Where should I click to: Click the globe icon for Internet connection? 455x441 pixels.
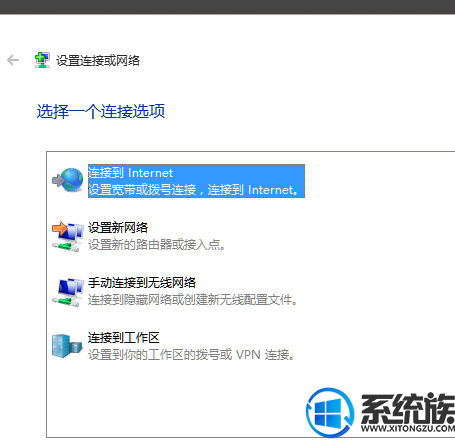68,180
